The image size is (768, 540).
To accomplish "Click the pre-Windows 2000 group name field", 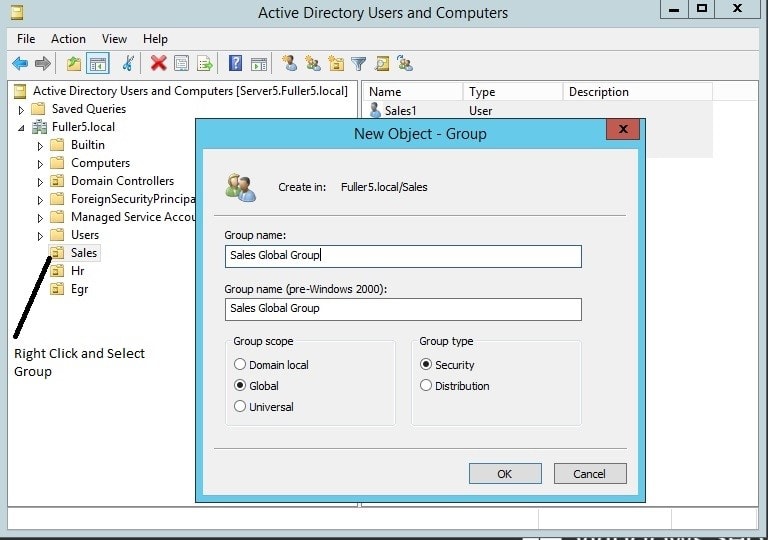I will pyautogui.click(x=403, y=309).
